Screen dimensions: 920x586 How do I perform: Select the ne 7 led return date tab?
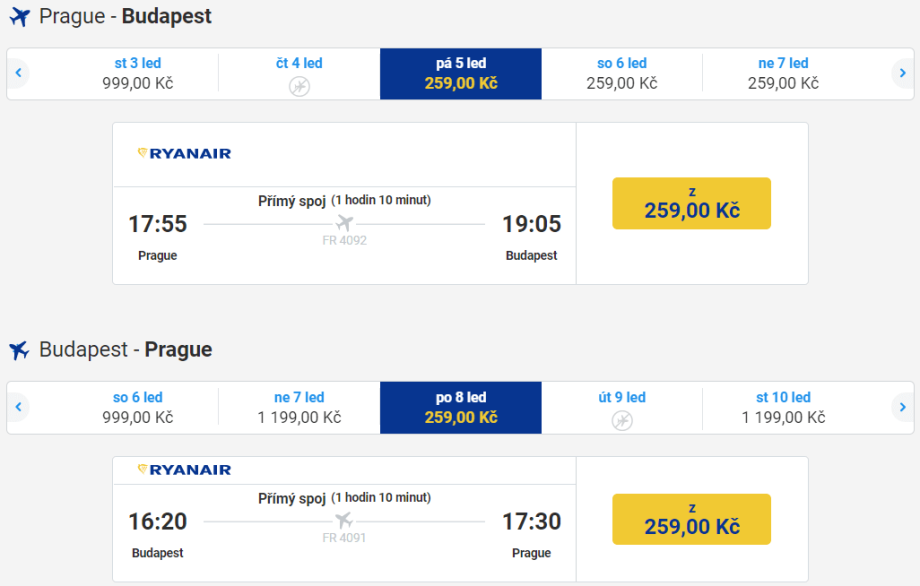click(299, 407)
